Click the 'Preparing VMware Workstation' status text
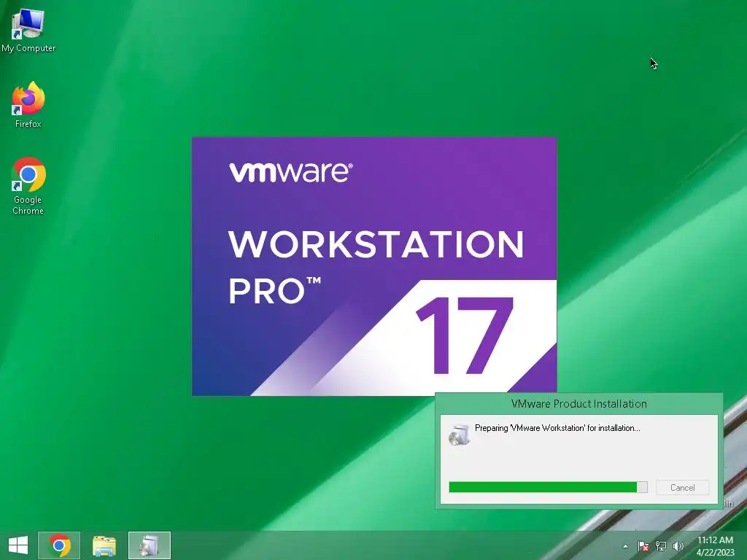Image resolution: width=747 pixels, height=560 pixels. 557,428
